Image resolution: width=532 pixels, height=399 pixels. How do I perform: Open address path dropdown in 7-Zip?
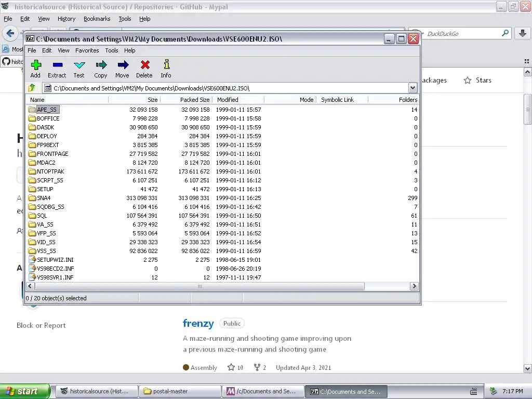pyautogui.click(x=413, y=88)
